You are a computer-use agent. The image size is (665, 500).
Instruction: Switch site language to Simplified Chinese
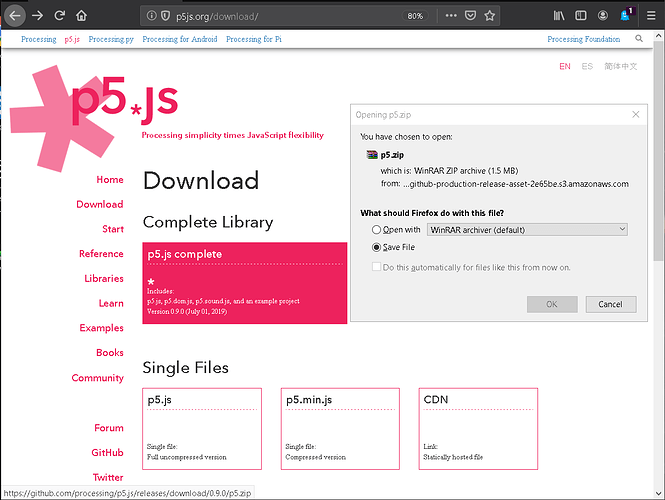pyautogui.click(x=620, y=66)
